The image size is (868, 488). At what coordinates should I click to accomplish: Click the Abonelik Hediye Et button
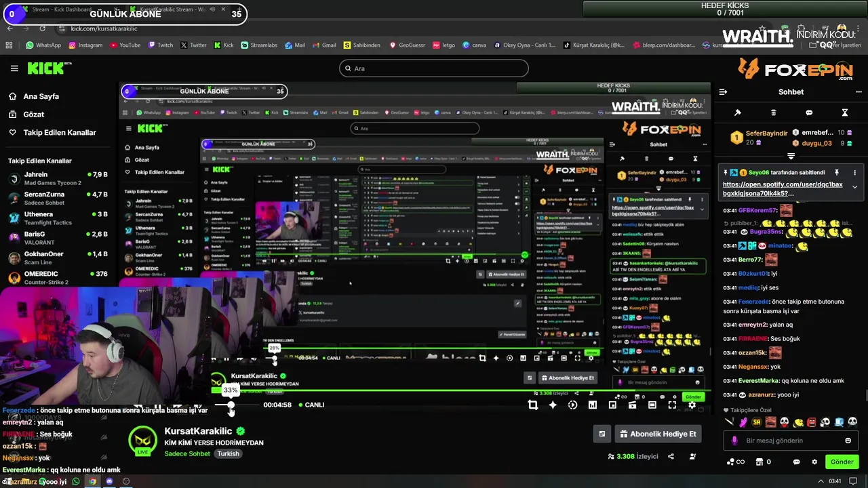(657, 434)
